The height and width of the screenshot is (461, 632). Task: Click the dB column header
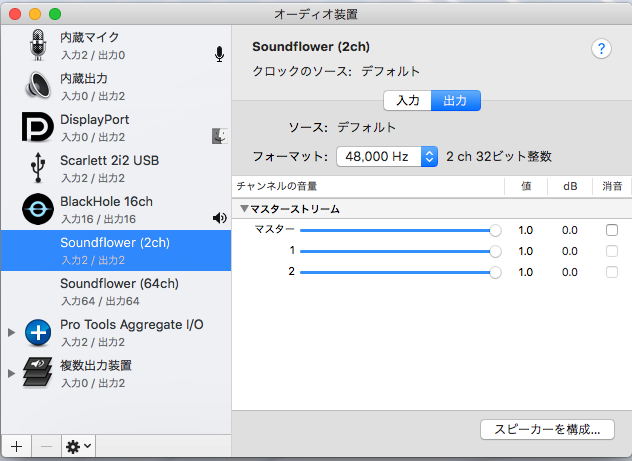(570, 186)
